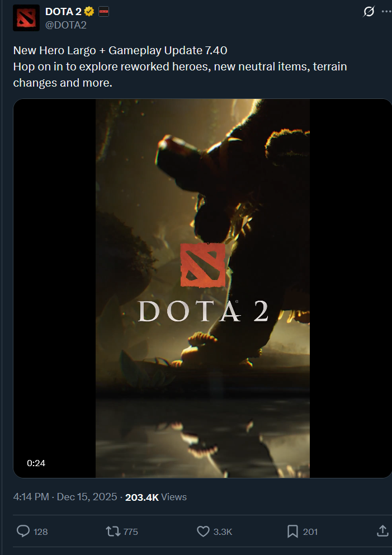Click the Grok slashed-circle icon

click(x=369, y=12)
